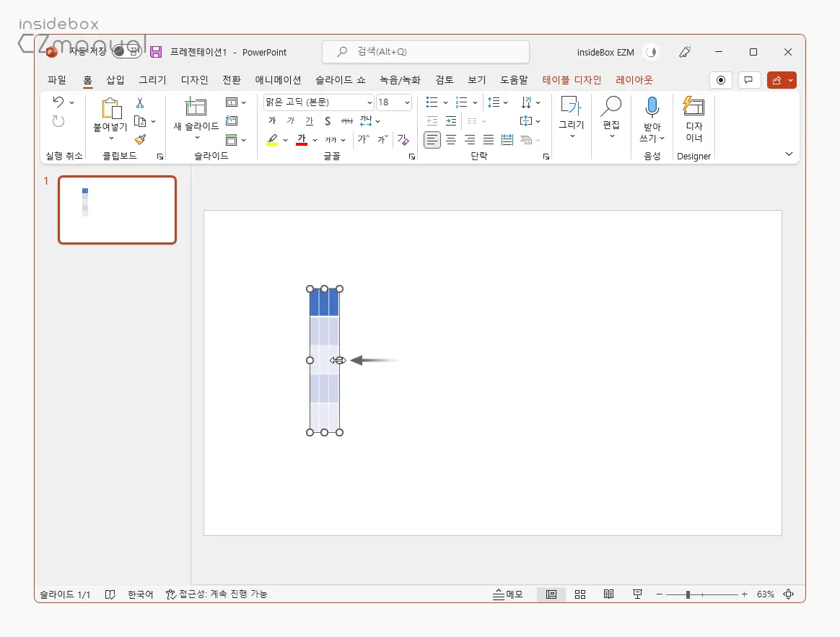Viewport: 840px width, 637px height.
Task: Click the save icon in title bar
Action: (x=156, y=52)
